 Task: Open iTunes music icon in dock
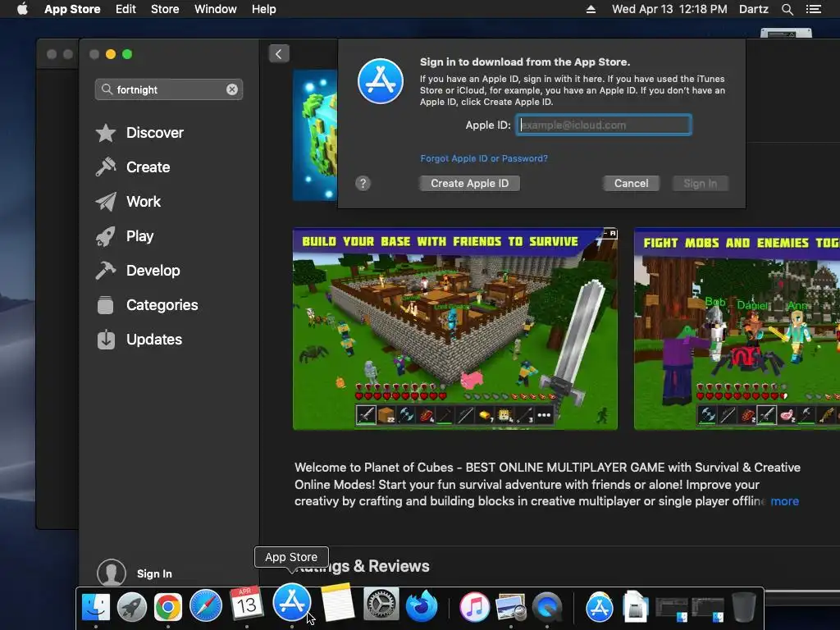(475, 607)
